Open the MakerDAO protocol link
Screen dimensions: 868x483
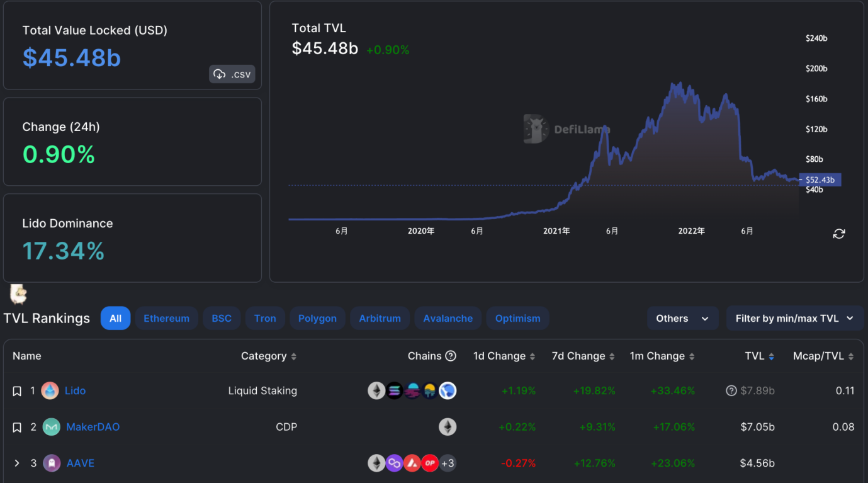93,427
